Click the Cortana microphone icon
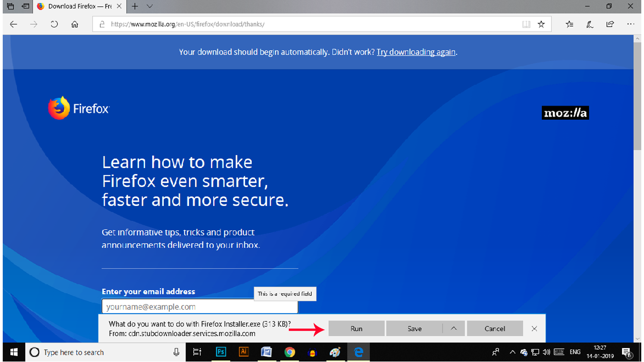This screenshot has height=362, width=644. click(x=176, y=352)
